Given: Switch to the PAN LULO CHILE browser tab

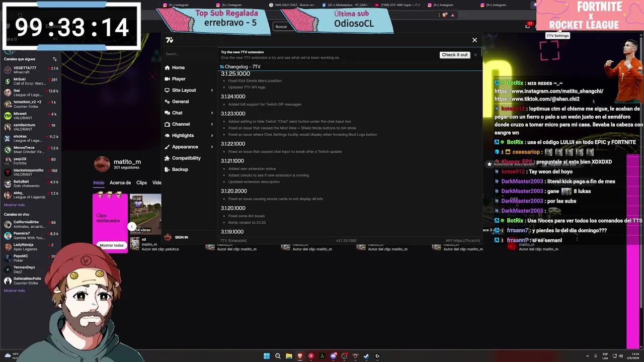Looking at the screenshot, I should tap(292, 5).
